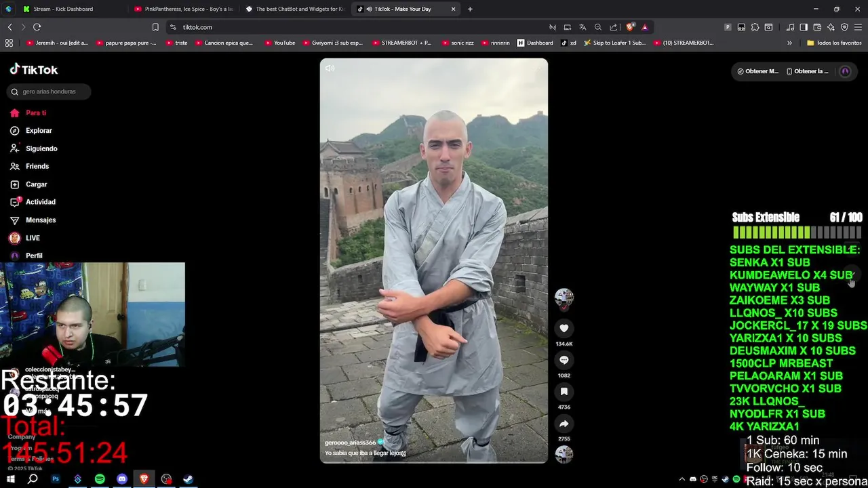
Task: Open Leo AI sparkle icon
Action: pos(831,27)
